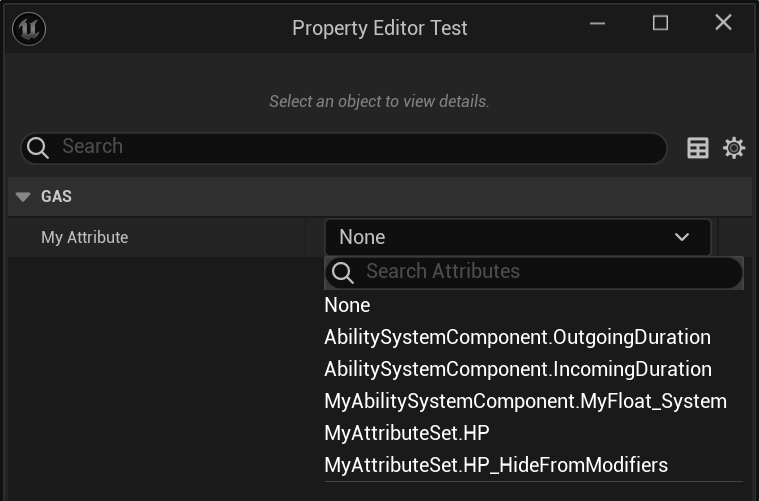This screenshot has width=759, height=501.
Task: Minimize the Property Editor Test window
Action: tap(598, 24)
